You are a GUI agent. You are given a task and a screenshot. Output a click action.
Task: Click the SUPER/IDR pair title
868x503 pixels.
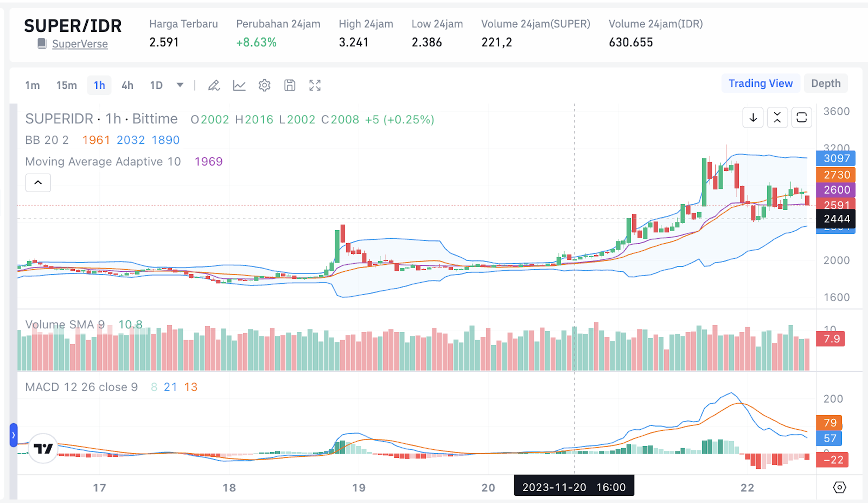click(73, 26)
